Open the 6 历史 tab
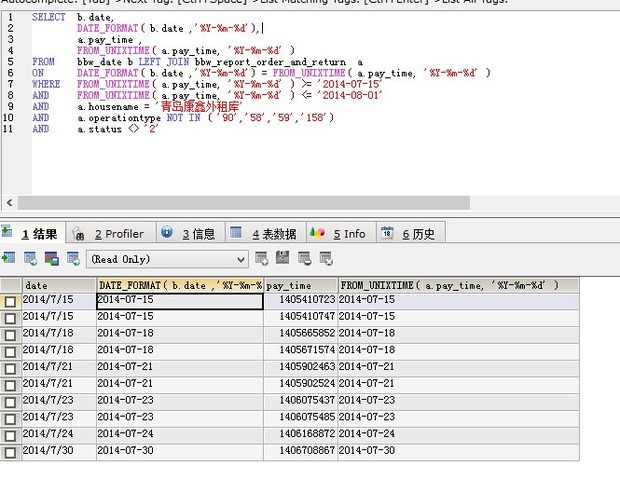The height and width of the screenshot is (493, 620). pos(411,233)
